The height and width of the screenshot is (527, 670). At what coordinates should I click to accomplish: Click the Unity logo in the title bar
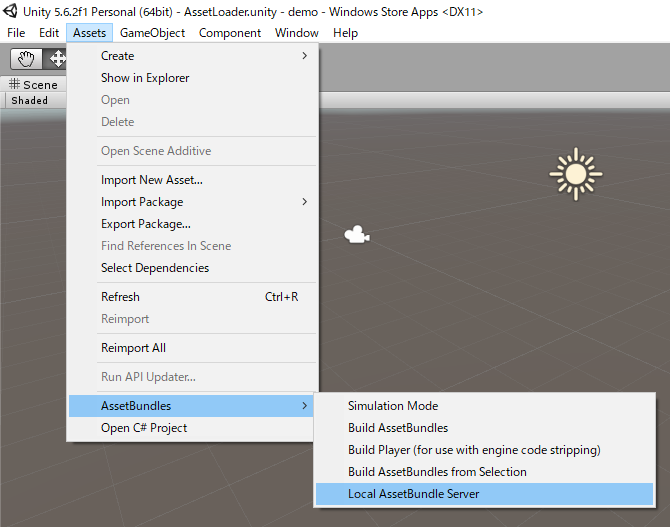tap(10, 11)
